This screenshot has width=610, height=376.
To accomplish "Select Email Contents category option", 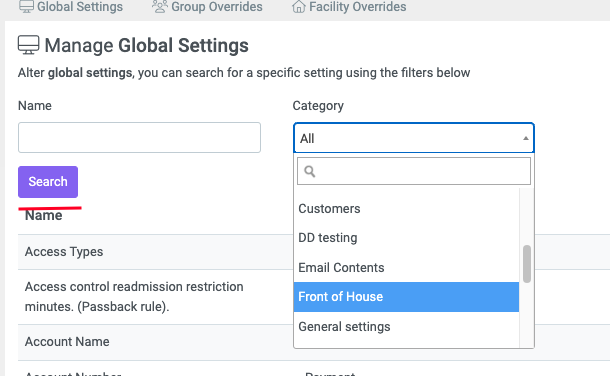I will (406, 268).
